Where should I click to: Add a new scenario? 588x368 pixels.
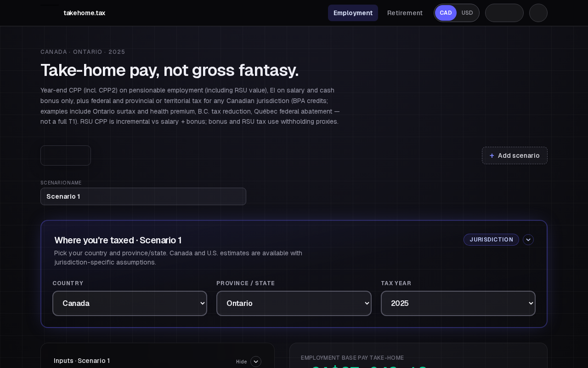coord(514,155)
